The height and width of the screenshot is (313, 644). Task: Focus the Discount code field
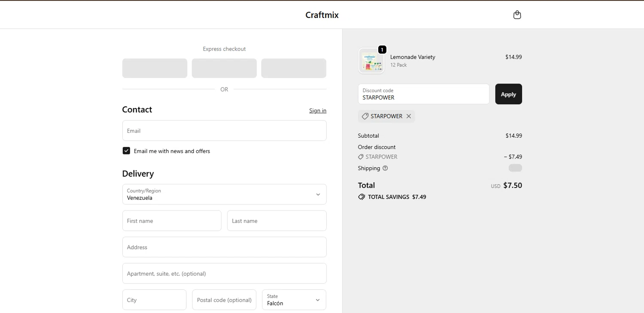[x=424, y=94]
